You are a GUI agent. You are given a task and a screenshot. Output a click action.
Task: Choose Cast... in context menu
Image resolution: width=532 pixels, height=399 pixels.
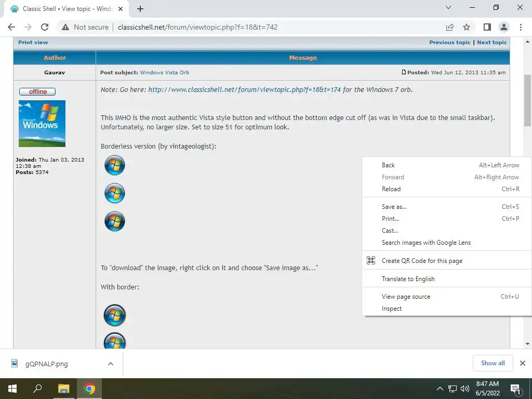pyautogui.click(x=447, y=231)
